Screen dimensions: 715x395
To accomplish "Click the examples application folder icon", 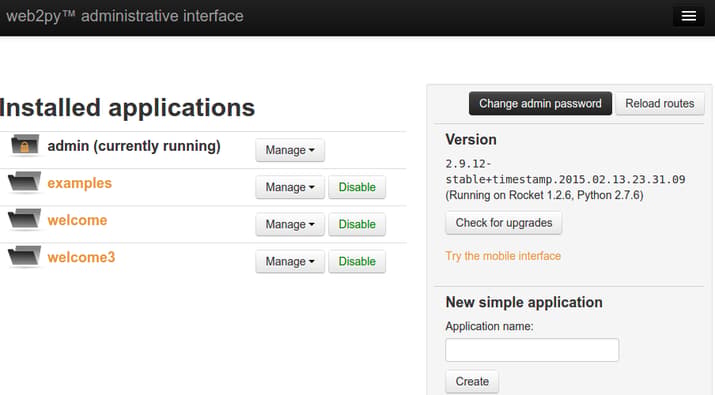I will click(x=25, y=182).
